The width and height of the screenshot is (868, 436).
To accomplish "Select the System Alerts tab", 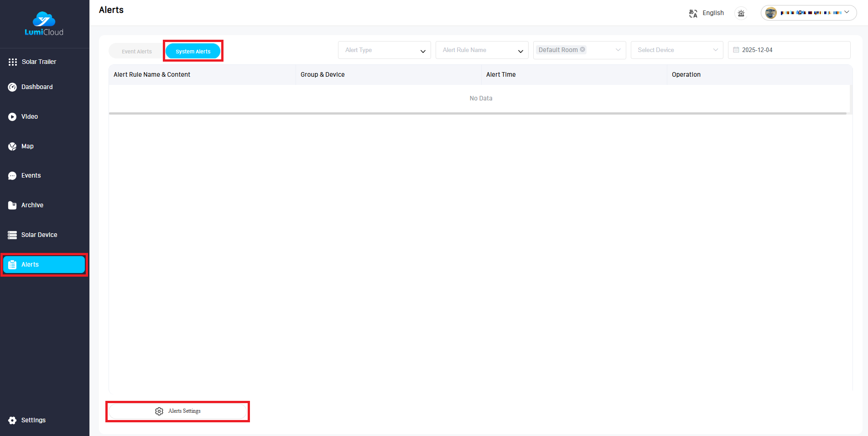I will pos(193,52).
